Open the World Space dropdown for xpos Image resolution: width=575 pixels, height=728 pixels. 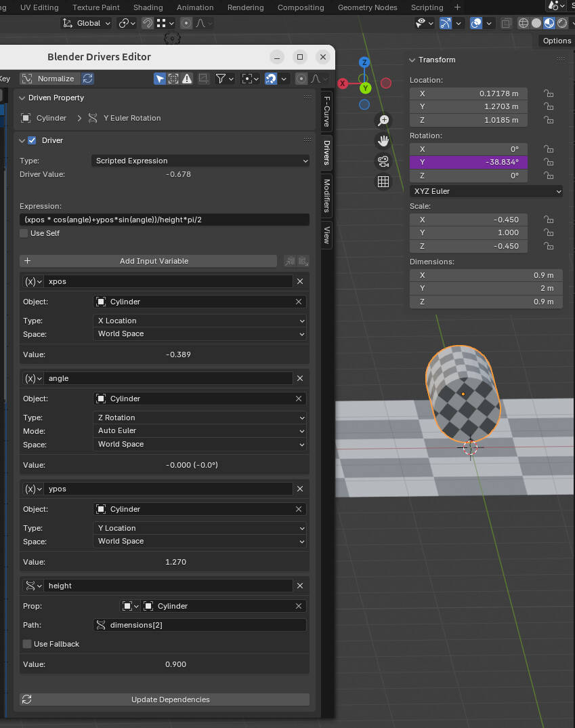199,333
